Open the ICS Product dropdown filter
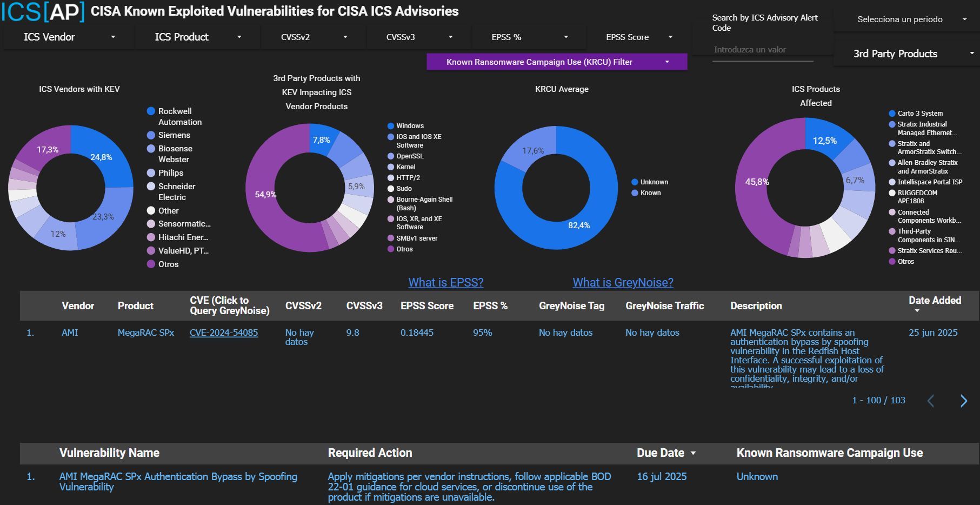Screen dimensions: 980x505 [197, 37]
